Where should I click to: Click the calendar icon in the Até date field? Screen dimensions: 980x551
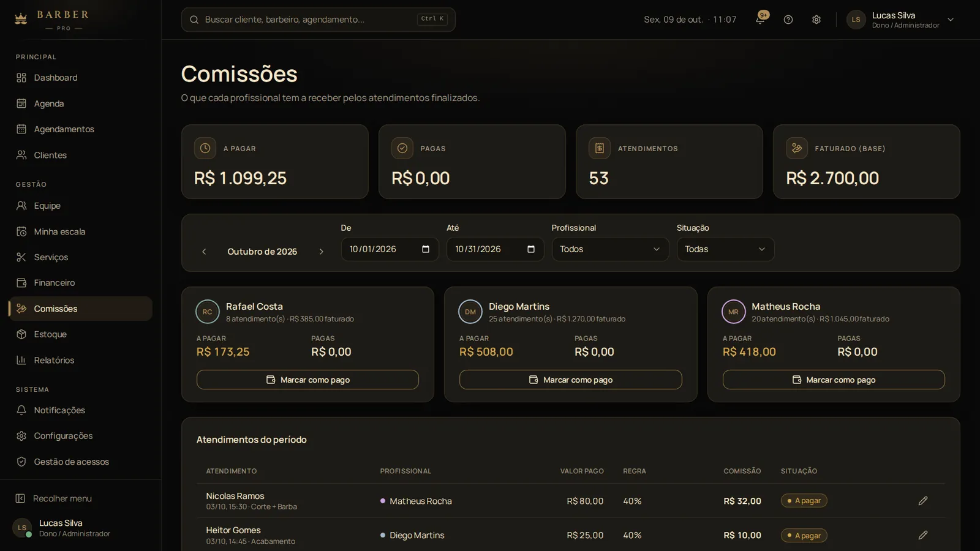[x=531, y=249]
